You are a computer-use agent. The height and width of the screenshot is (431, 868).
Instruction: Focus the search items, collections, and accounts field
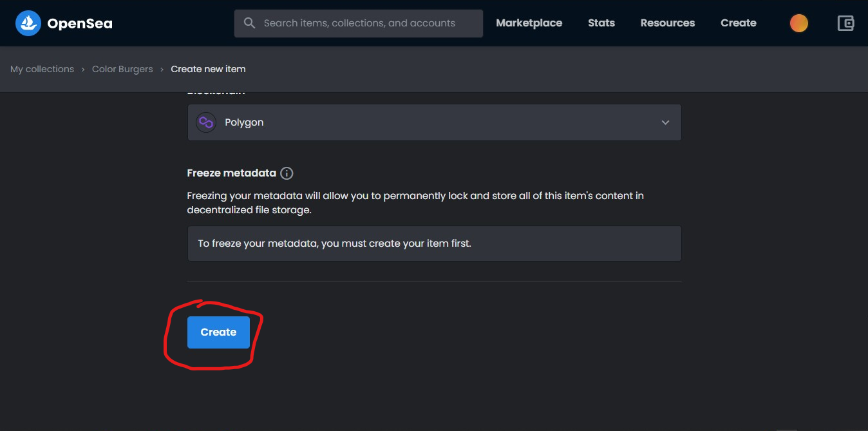tap(359, 23)
